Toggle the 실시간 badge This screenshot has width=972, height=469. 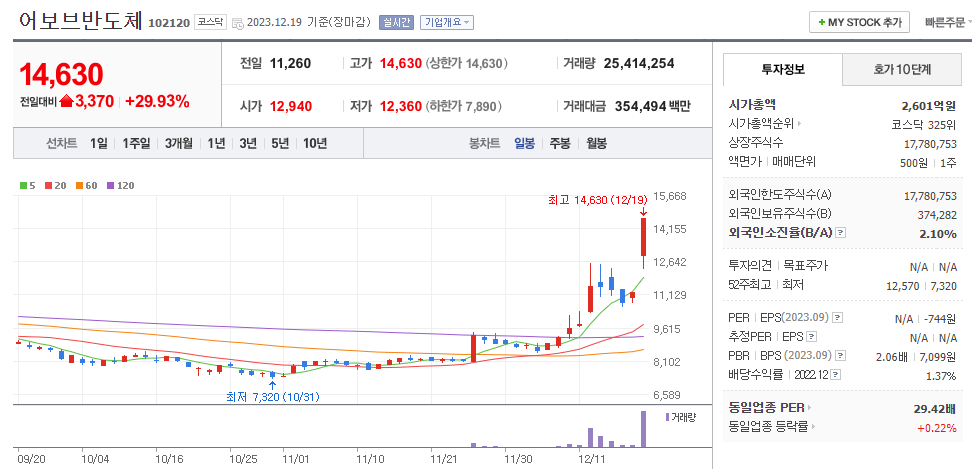tap(396, 22)
